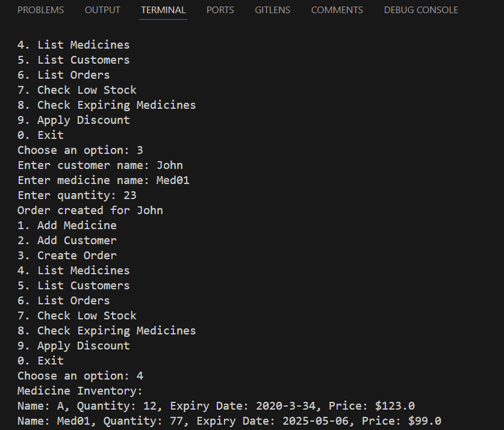
Task: Click the 'Enter customer name: John' line
Action: [x=100, y=165]
